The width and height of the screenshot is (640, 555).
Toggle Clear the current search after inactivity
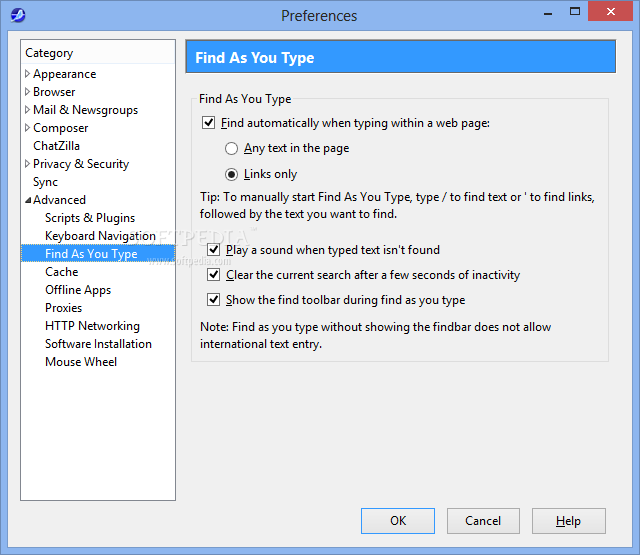(213, 275)
